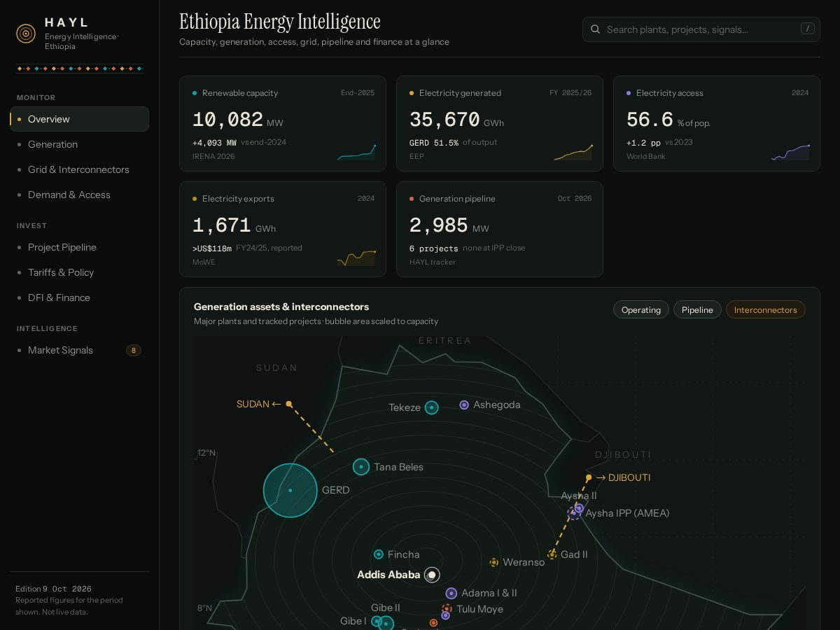Click the Ethiopia Energy Intelligence title
Screen dimensions: 840x630
pyautogui.click(x=280, y=22)
